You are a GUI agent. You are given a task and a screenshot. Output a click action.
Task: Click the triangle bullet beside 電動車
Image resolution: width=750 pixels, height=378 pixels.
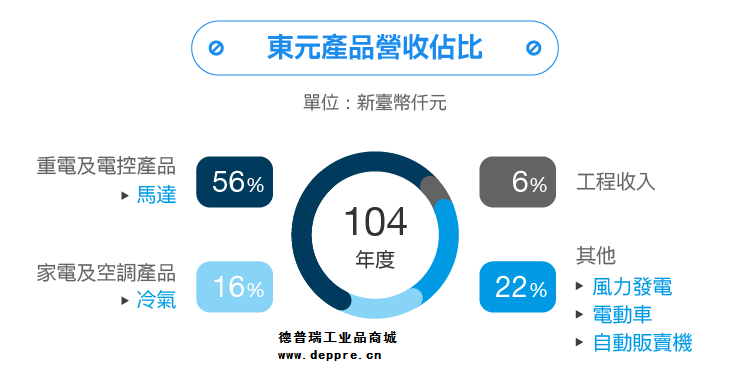pos(580,314)
